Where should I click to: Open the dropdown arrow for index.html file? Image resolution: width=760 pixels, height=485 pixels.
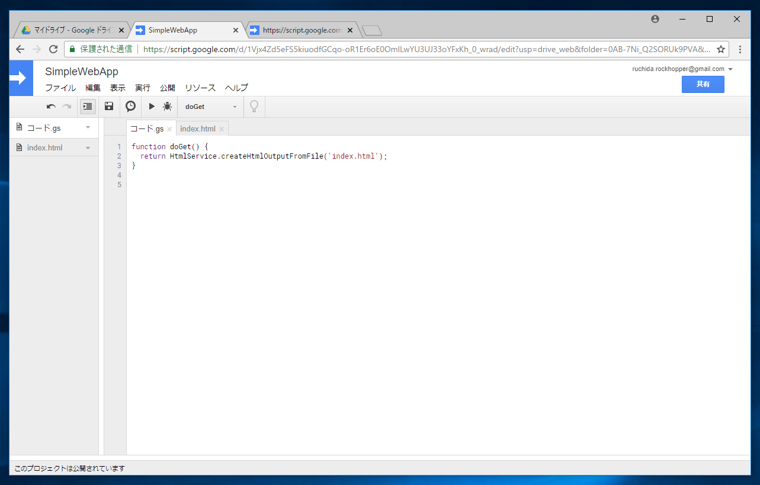click(x=88, y=148)
